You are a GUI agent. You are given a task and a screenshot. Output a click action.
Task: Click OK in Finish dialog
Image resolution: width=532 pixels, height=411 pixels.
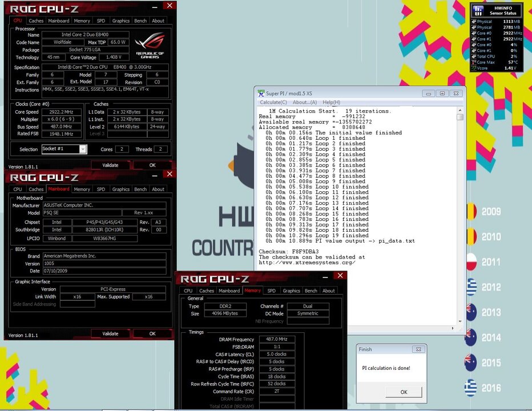(x=404, y=392)
